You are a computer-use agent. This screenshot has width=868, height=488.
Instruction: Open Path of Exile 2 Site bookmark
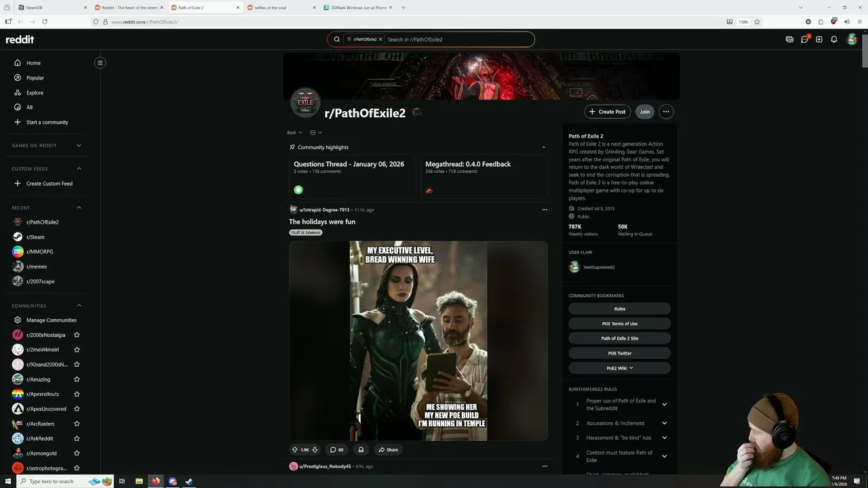coord(620,338)
